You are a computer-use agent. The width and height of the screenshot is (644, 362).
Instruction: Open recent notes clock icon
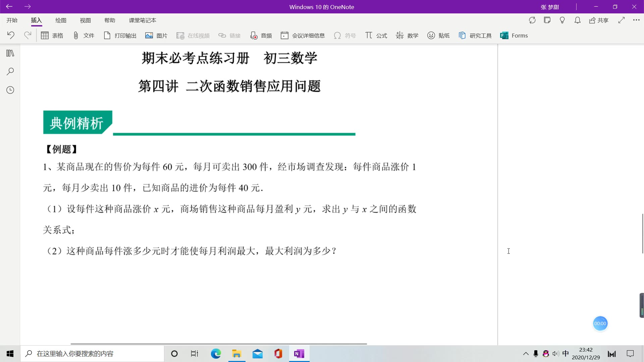[10, 90]
